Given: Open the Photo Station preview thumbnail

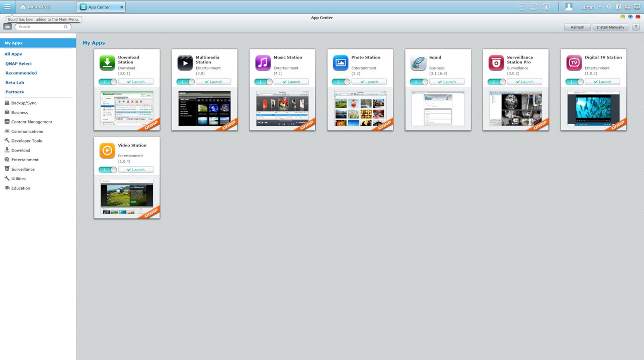Looking at the screenshot, I should (360, 109).
